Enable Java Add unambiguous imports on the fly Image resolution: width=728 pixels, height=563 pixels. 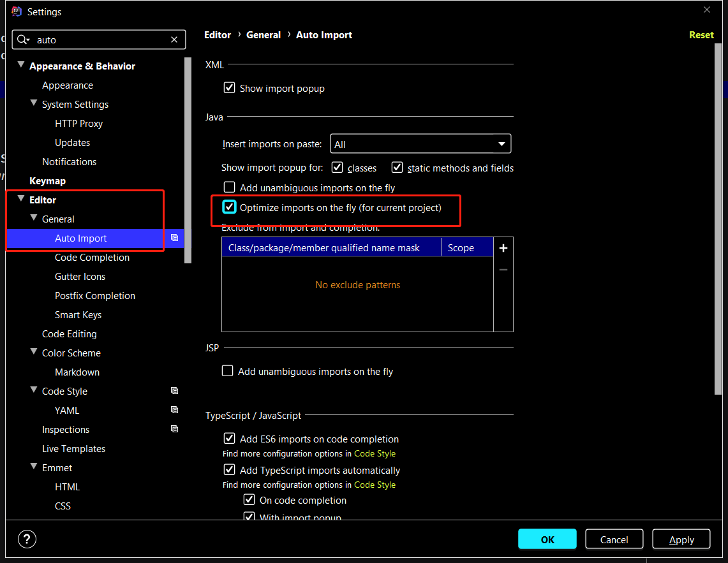tap(229, 187)
